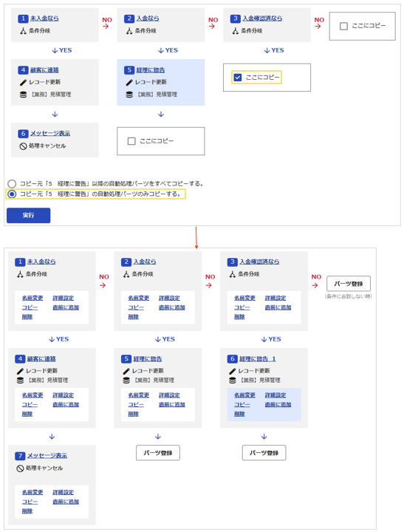Open part 6 メッセージ表示 title link
This screenshot has height=532, width=404.
pos(50,133)
